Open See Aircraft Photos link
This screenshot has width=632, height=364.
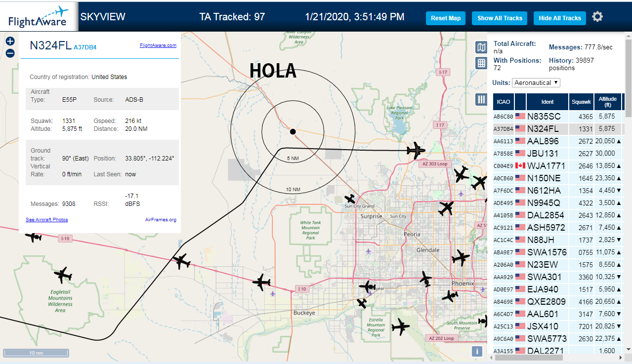[47, 219]
